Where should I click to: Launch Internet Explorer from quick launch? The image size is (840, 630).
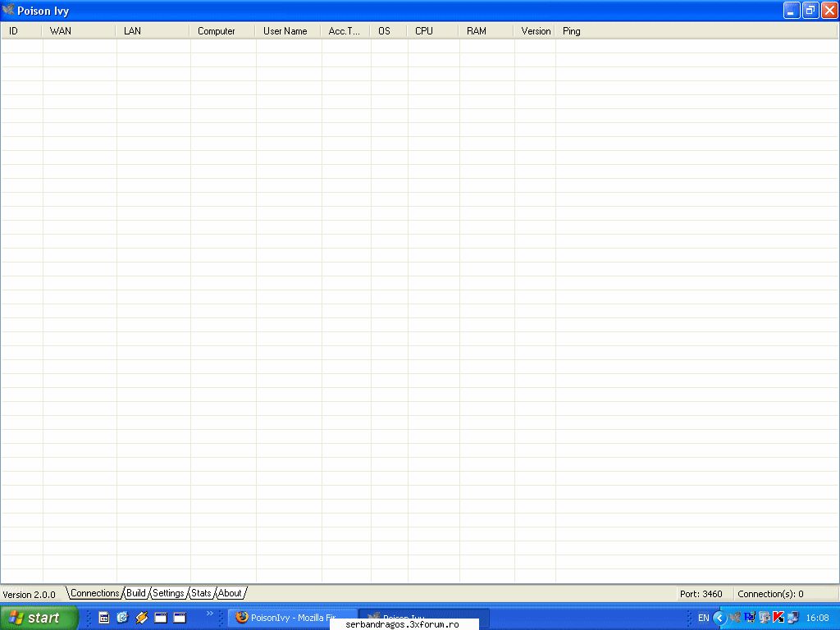point(123,618)
